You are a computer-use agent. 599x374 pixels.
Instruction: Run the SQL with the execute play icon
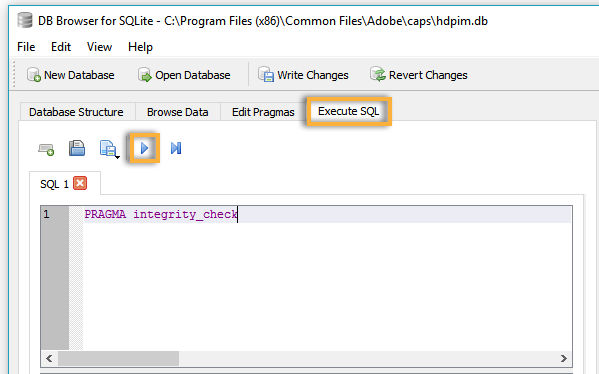click(x=144, y=148)
